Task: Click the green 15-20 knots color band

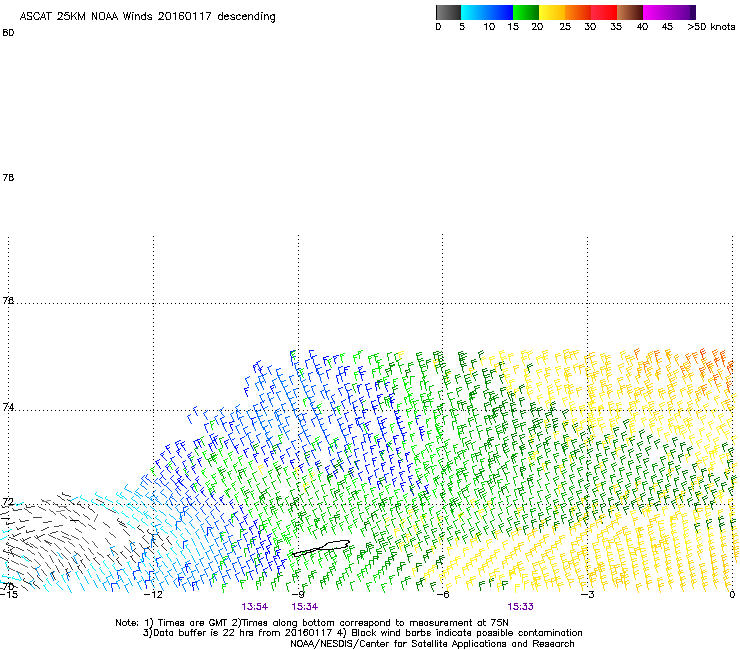Action: pyautogui.click(x=526, y=12)
